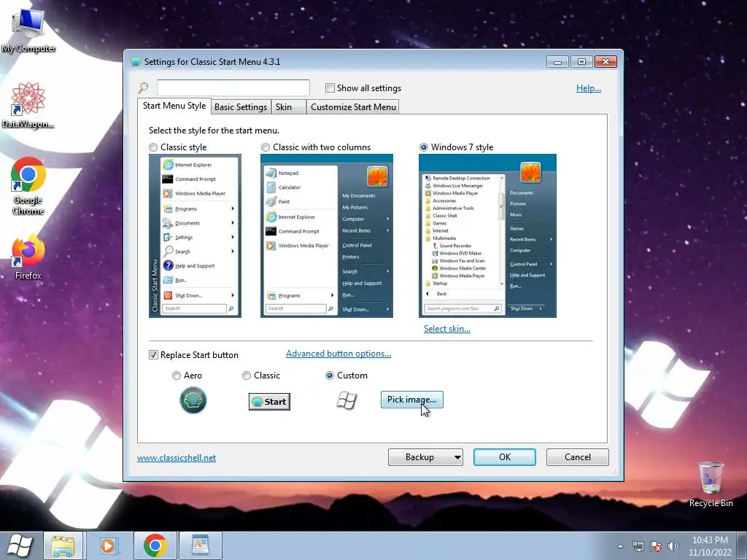Open the Skin tab
The width and height of the screenshot is (747, 560).
coord(288,107)
